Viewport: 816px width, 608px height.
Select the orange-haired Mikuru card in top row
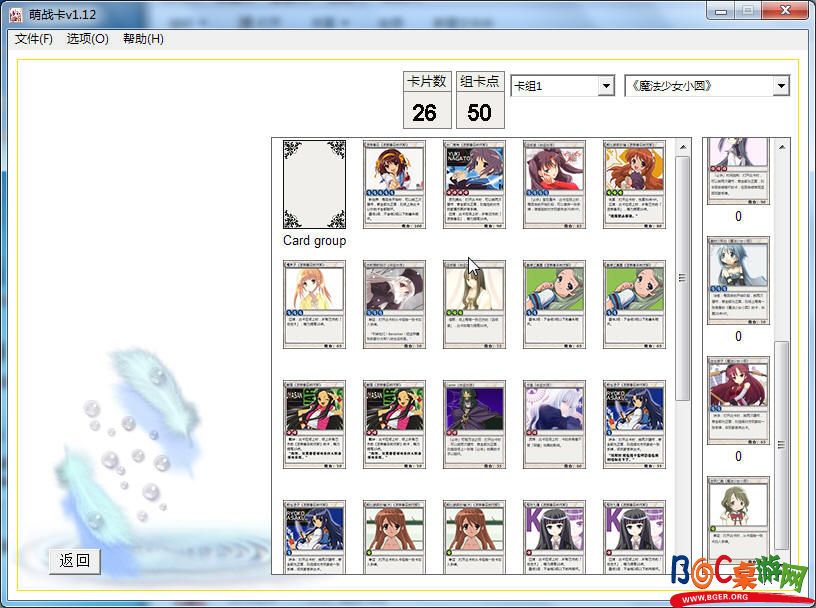coord(634,184)
